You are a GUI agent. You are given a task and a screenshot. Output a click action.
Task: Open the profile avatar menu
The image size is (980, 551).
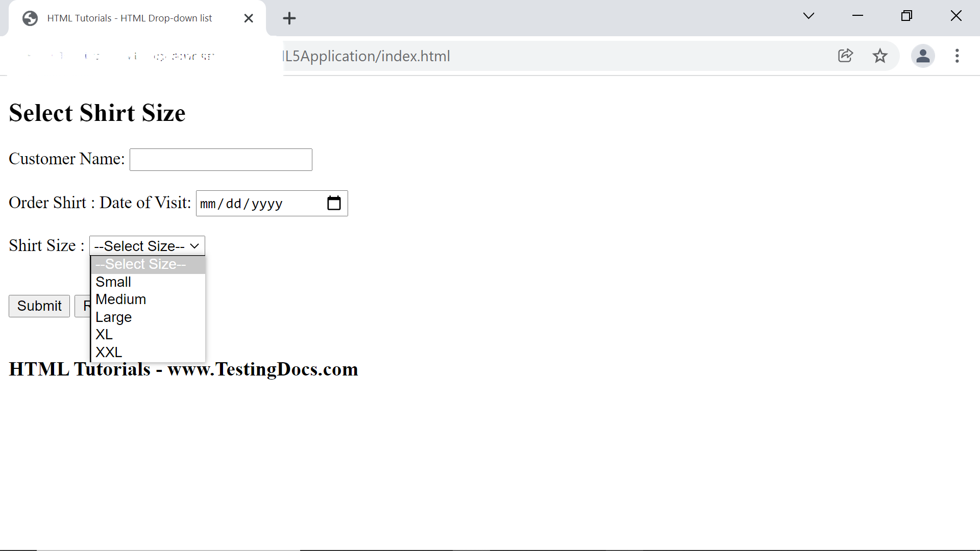923,56
